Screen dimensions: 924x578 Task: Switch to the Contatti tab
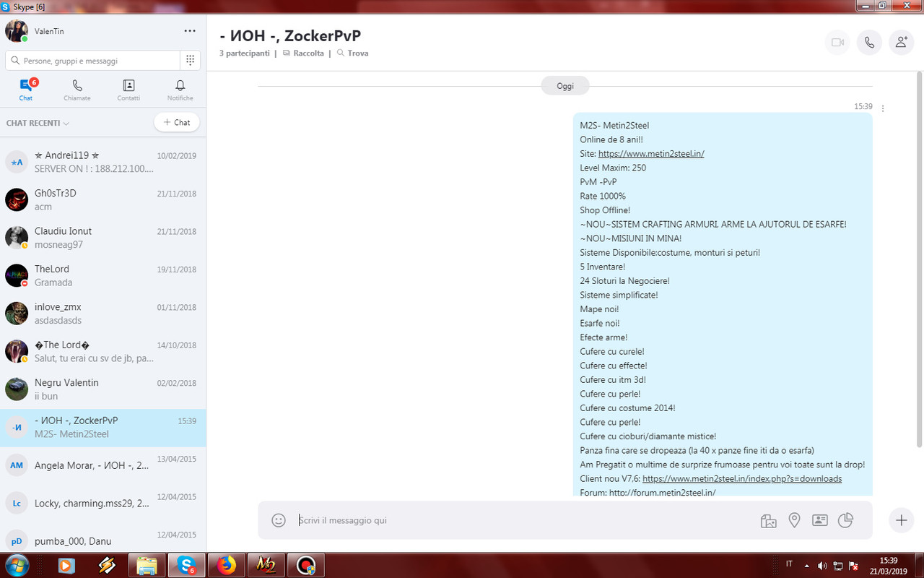128,90
